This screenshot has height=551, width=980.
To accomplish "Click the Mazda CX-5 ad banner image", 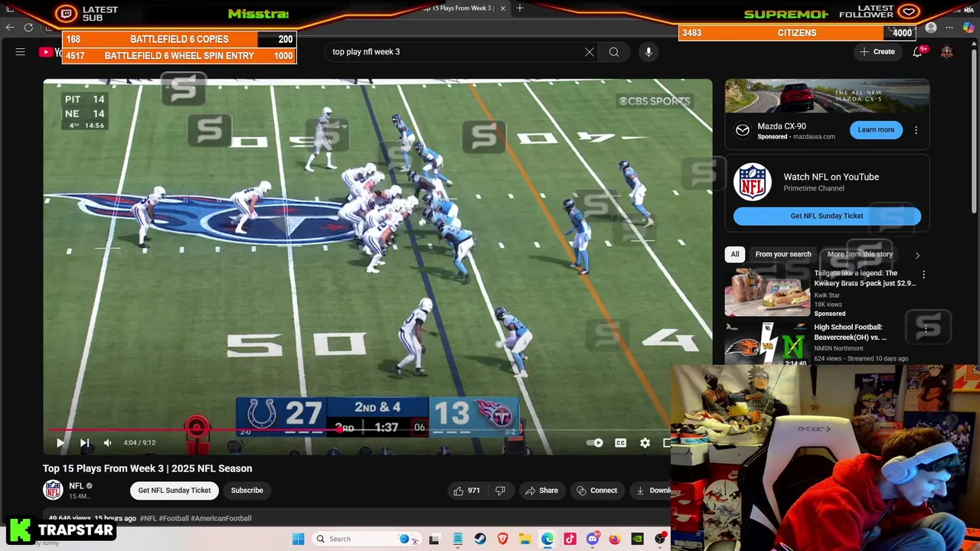I will (827, 96).
